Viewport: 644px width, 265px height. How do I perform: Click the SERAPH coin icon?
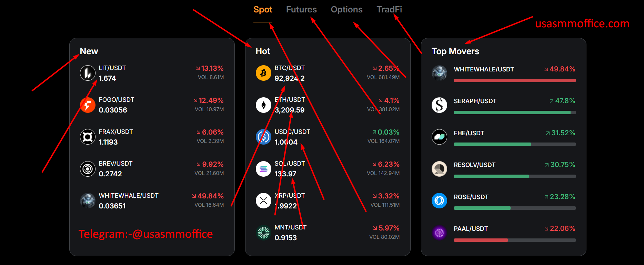pos(439,105)
